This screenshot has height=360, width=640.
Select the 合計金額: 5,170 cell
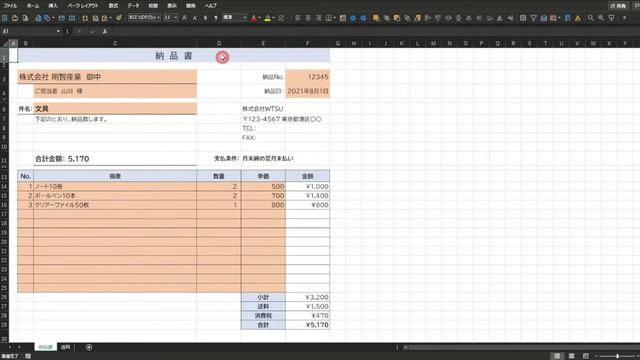click(x=115, y=159)
